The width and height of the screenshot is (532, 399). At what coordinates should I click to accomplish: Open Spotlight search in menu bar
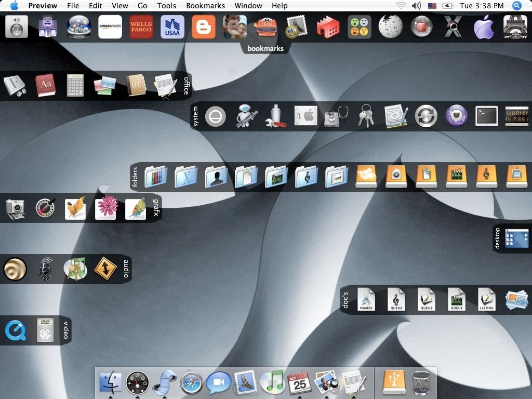pyautogui.click(x=516, y=6)
